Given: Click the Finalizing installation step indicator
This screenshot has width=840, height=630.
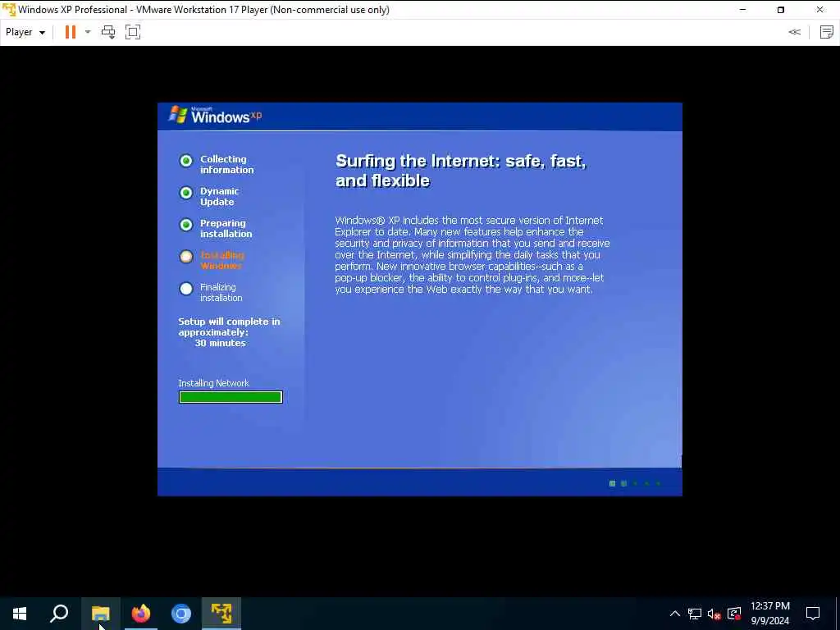Looking at the screenshot, I should tap(186, 289).
